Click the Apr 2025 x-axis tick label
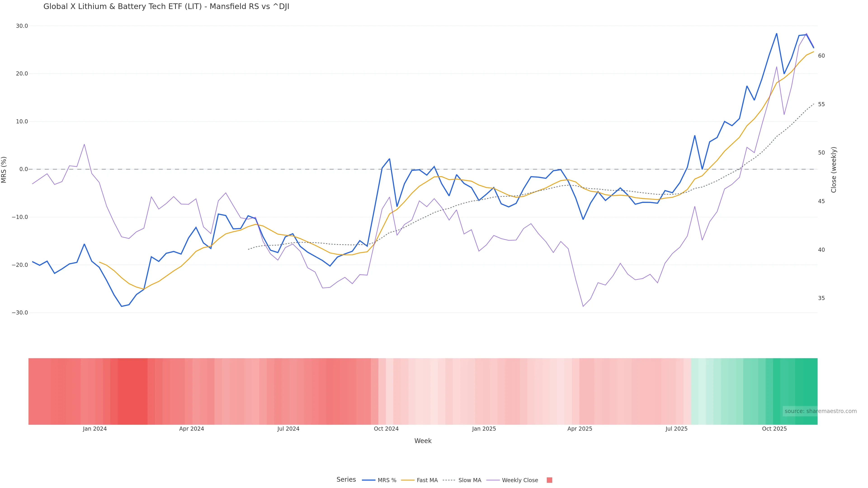 click(580, 429)
